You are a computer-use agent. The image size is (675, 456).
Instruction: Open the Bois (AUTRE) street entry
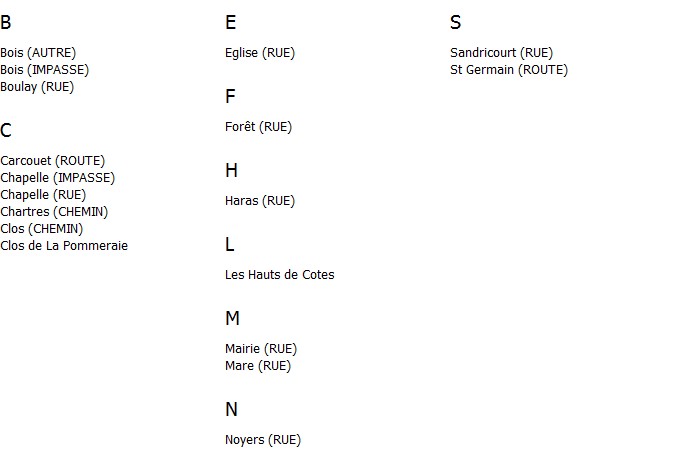point(38,53)
